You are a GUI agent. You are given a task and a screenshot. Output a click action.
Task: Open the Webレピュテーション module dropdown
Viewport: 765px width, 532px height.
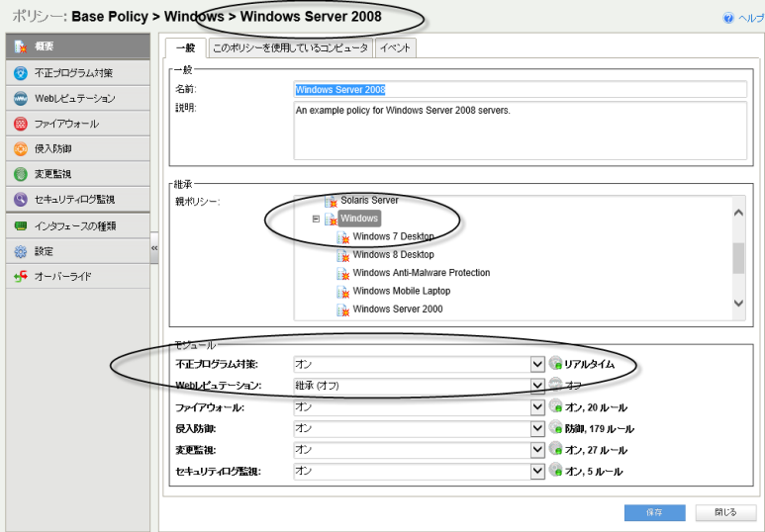click(538, 386)
